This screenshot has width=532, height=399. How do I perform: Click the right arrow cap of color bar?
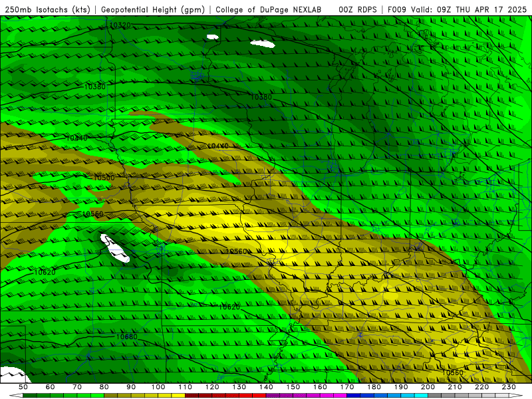point(516,395)
